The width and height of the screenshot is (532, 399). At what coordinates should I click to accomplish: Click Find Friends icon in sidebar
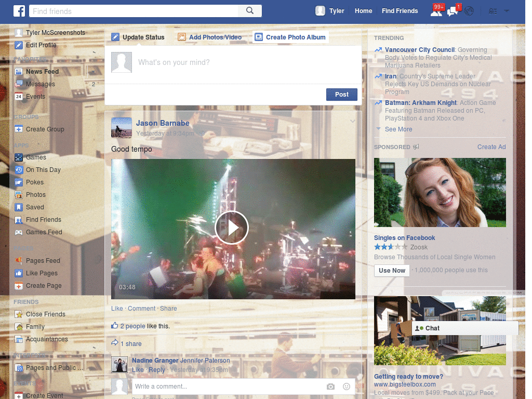coord(19,220)
